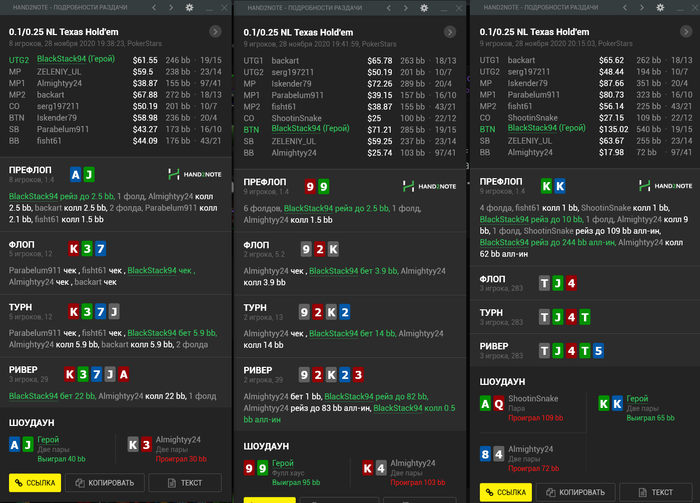Click ShootinSnake name in right window showdown

click(x=533, y=399)
